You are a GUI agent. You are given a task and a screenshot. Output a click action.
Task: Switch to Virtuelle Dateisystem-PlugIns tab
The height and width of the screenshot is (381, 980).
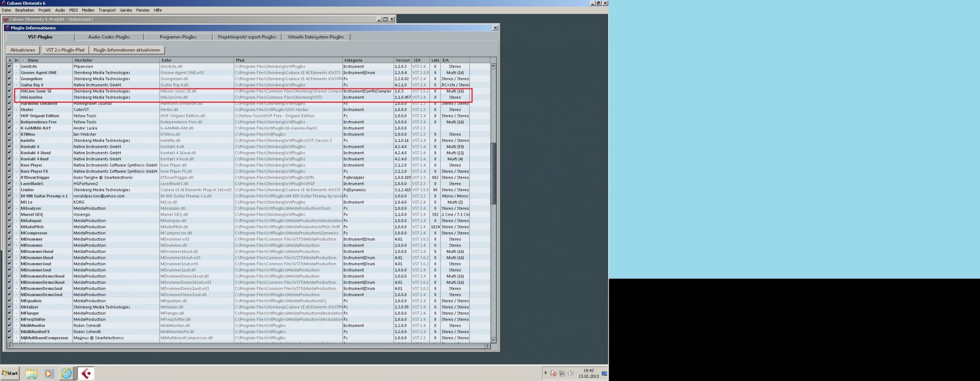click(x=316, y=37)
